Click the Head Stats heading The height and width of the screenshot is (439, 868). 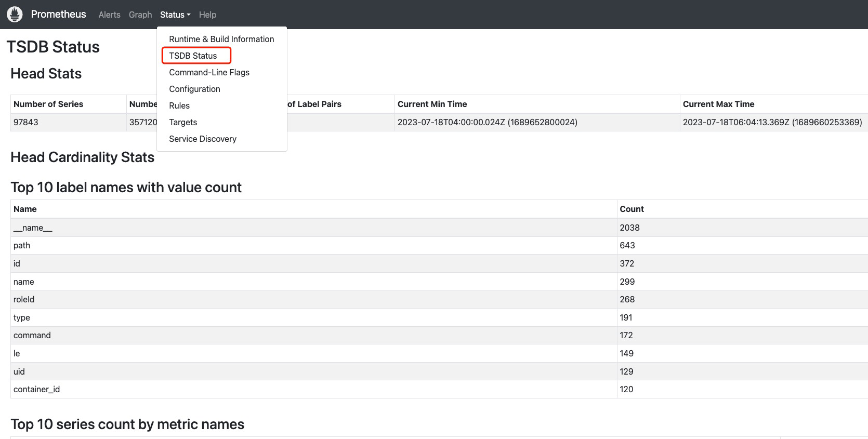46,74
